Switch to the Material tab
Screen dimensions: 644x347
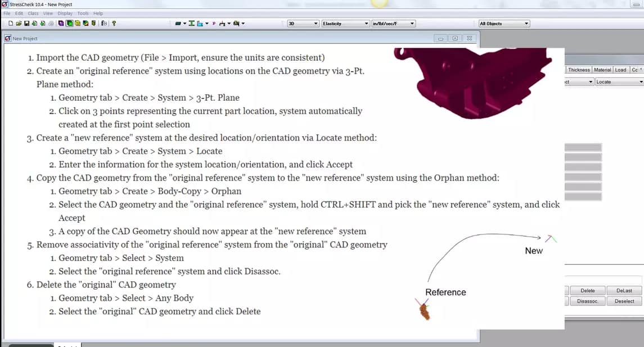(602, 70)
